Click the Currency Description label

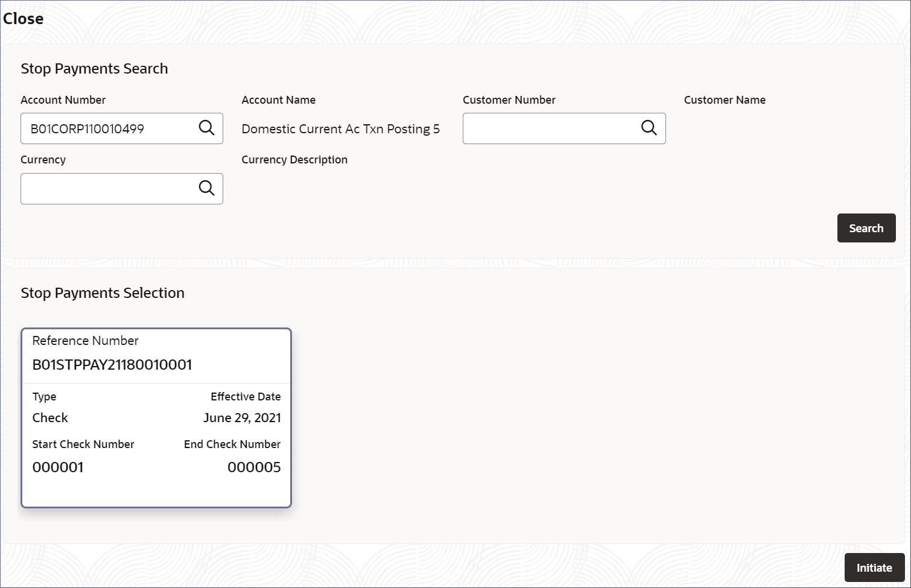[x=294, y=160]
